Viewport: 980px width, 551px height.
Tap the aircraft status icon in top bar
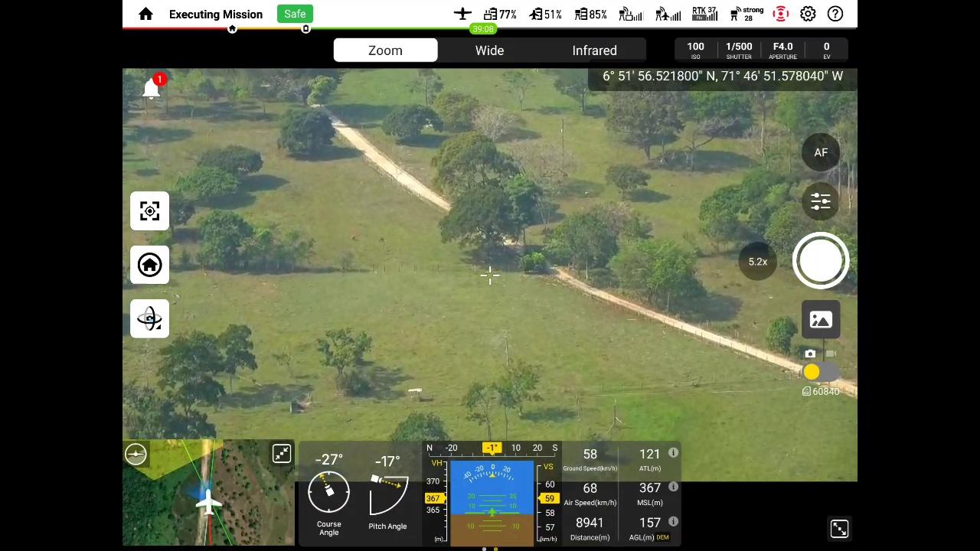462,14
